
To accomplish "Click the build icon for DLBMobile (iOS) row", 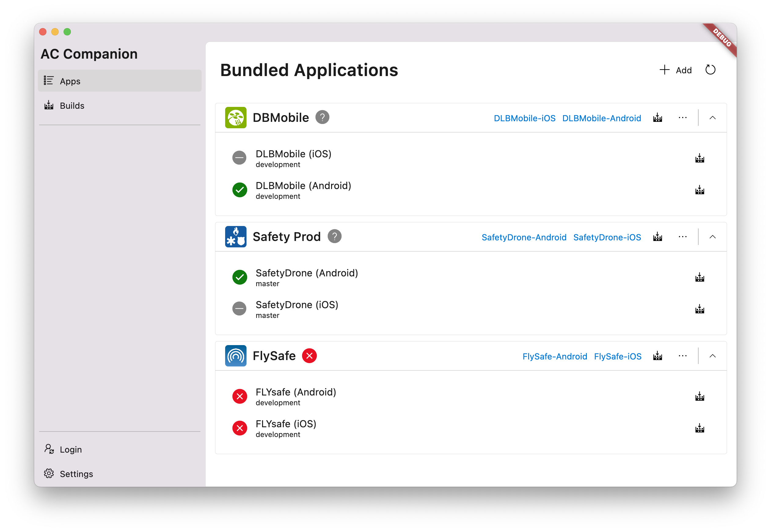I will (699, 158).
